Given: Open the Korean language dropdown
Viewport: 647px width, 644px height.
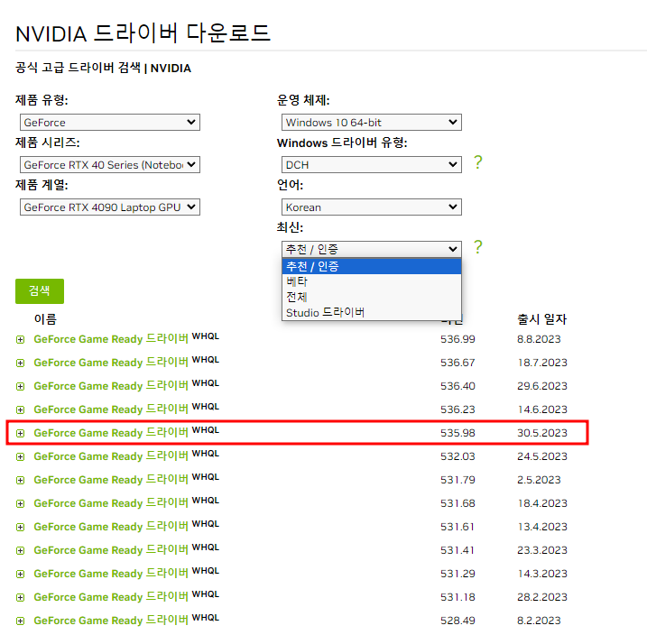Looking at the screenshot, I should click(x=372, y=207).
